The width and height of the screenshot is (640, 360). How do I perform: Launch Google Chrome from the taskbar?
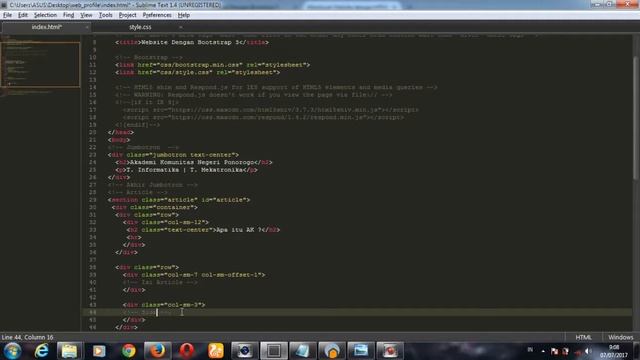pyautogui.click(x=129, y=351)
